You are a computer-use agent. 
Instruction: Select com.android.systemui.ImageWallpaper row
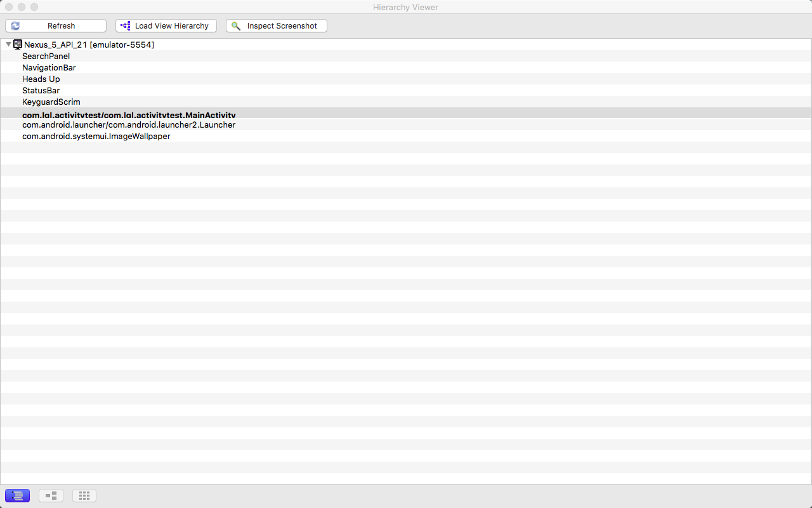(x=406, y=137)
